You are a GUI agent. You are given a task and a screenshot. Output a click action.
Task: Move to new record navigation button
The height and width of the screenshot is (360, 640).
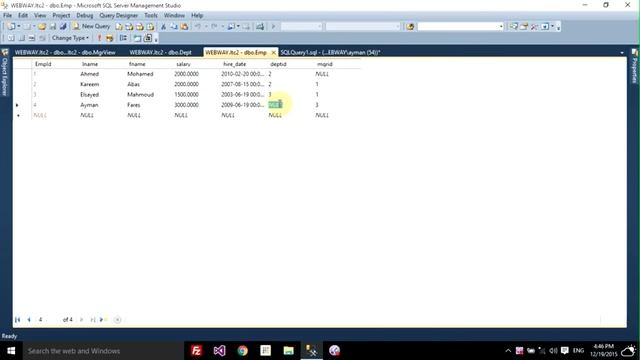103,320
